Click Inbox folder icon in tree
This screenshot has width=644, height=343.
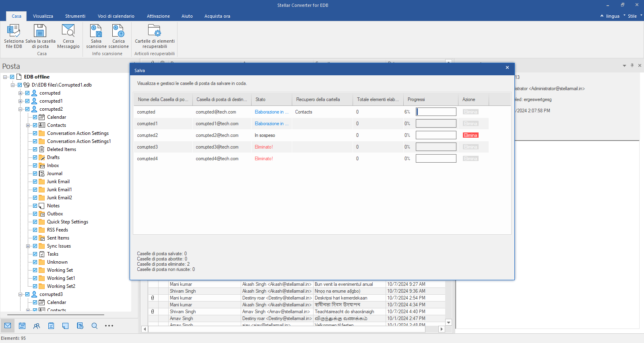(42, 165)
